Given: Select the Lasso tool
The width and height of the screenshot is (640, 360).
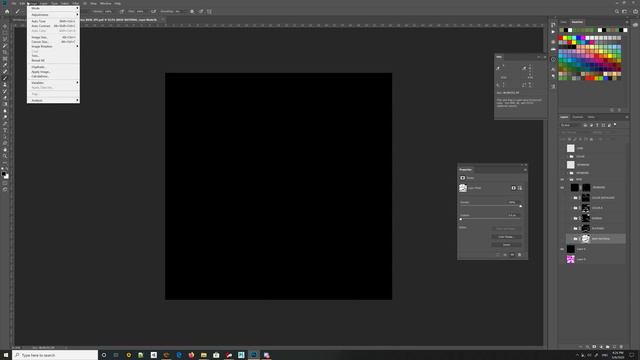Looking at the screenshot, I should pos(5,39).
